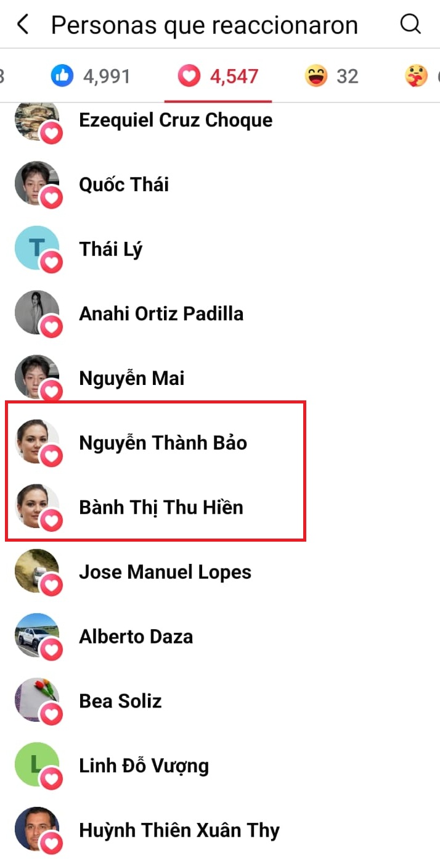Screen dimensions: 440x868
Task: Open Jose Manuel Lopes's profile
Action: pyautogui.click(x=165, y=572)
